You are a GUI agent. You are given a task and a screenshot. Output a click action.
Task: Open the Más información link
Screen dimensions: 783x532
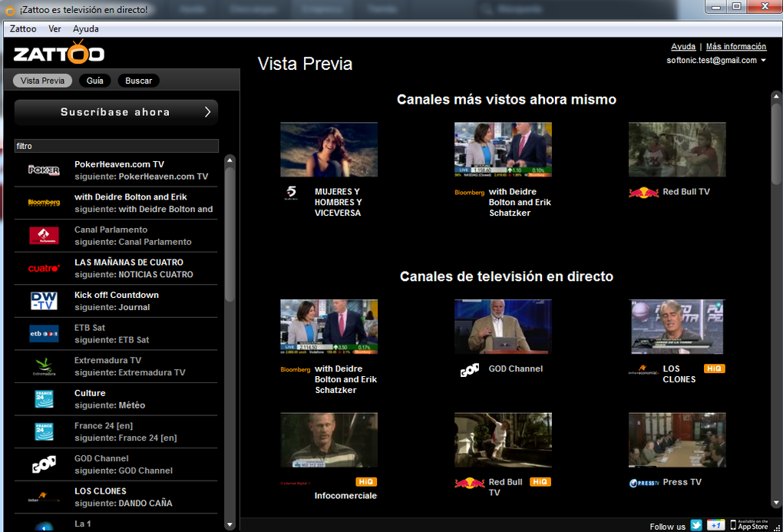(736, 47)
